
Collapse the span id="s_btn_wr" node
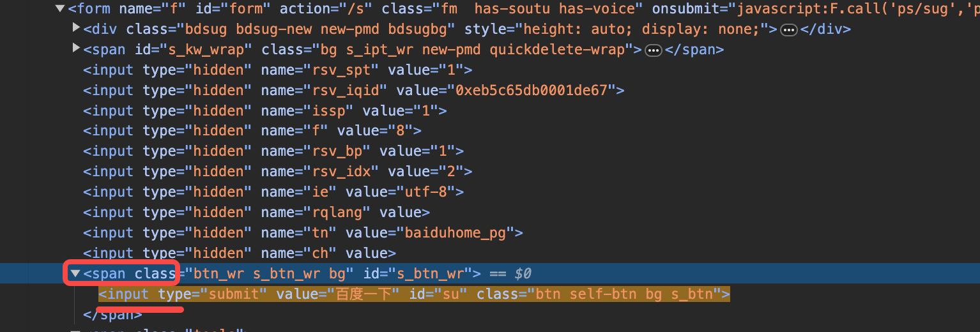[75, 273]
